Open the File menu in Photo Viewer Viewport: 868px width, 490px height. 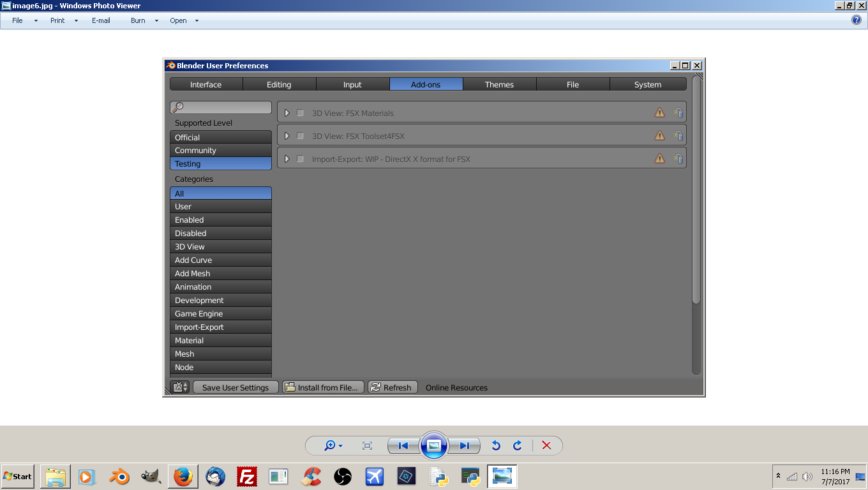click(25, 20)
